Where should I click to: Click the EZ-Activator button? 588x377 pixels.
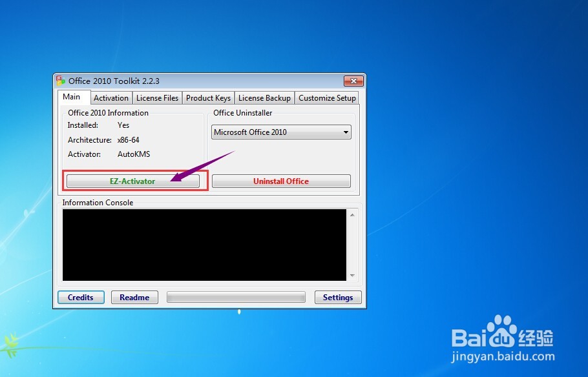(132, 181)
